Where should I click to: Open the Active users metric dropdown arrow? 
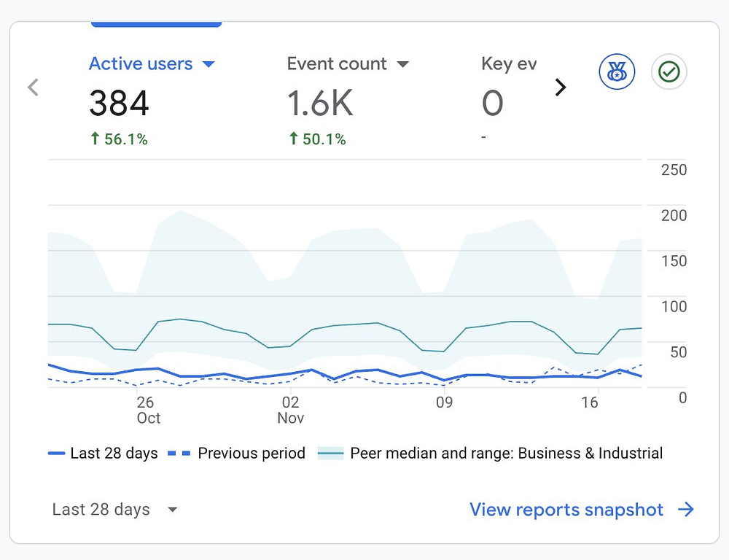tap(208, 64)
